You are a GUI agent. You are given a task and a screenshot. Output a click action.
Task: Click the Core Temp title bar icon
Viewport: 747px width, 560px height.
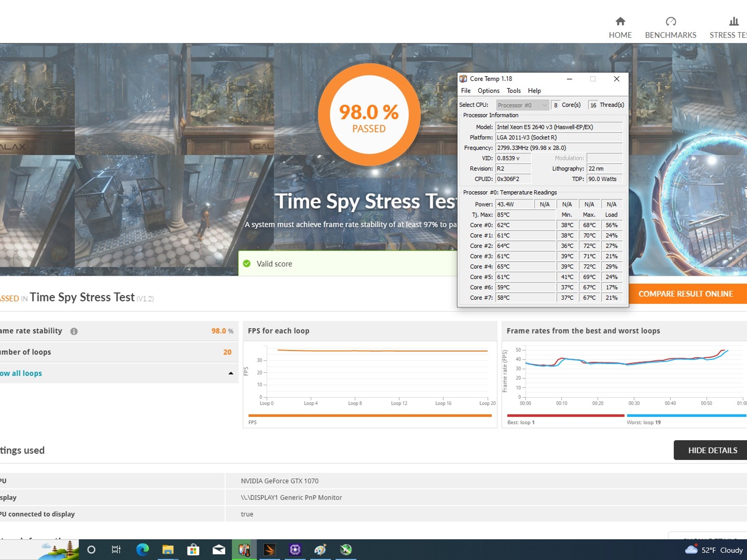click(x=463, y=79)
